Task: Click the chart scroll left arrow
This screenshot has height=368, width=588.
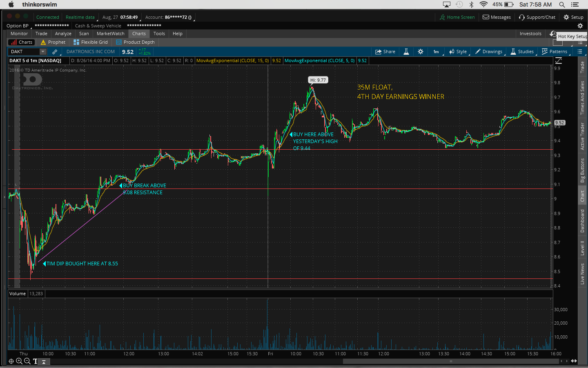Action: 562,361
